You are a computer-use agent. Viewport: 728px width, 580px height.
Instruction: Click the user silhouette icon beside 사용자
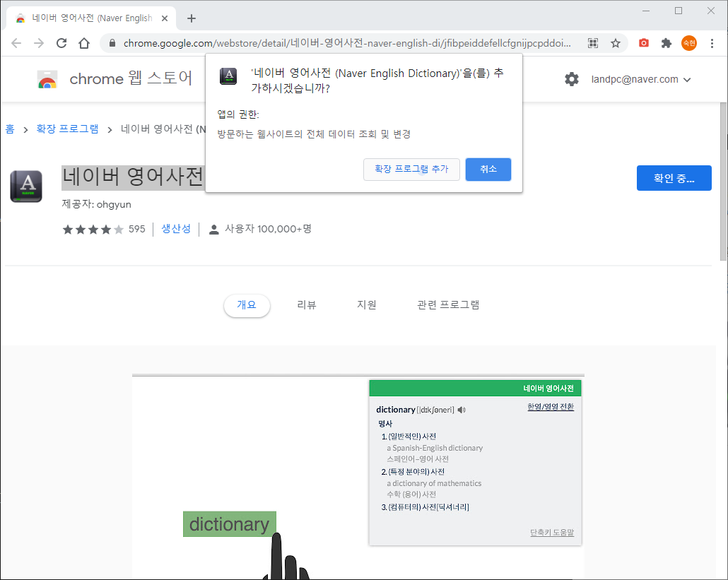click(x=213, y=229)
